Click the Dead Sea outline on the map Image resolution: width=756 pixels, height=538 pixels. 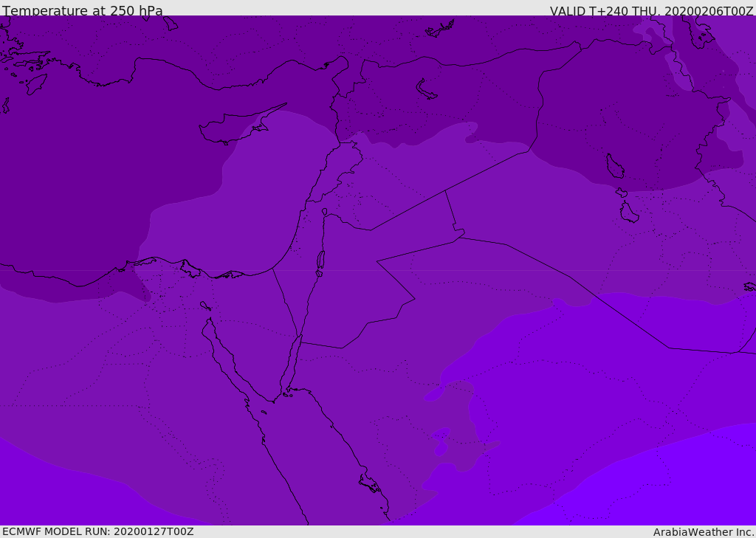pyautogui.click(x=320, y=261)
